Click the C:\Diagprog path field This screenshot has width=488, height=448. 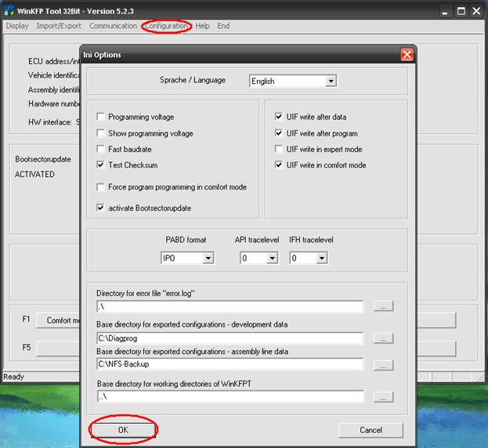(230, 338)
